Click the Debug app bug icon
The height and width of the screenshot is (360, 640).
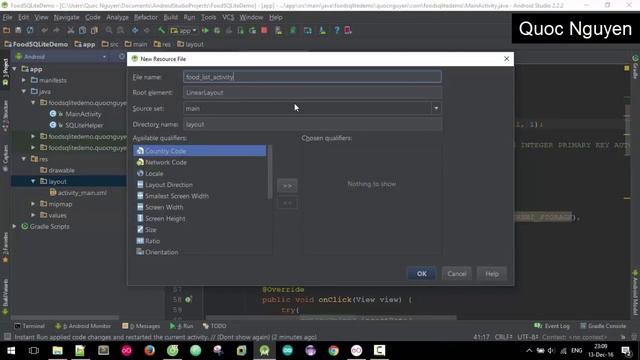(x=217, y=30)
